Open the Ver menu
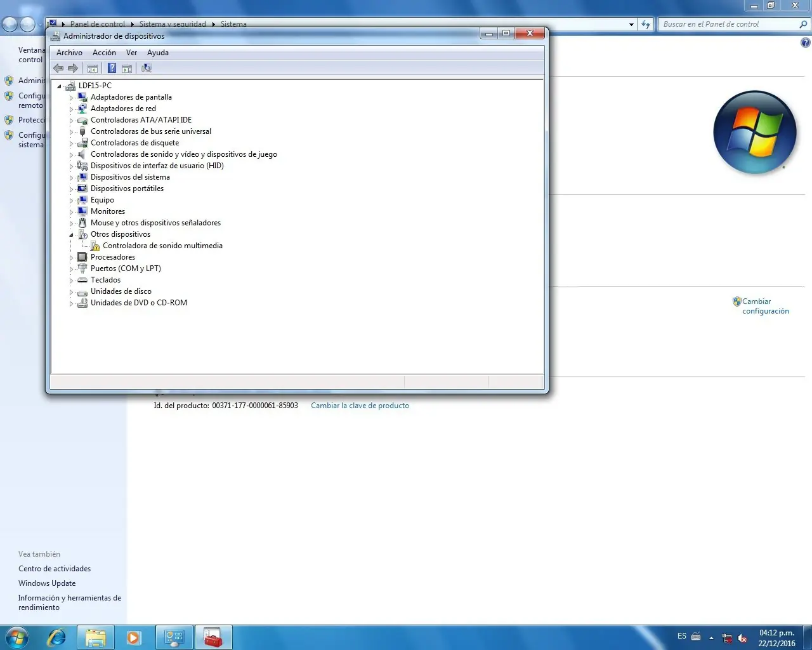The height and width of the screenshot is (650, 812). [x=131, y=53]
